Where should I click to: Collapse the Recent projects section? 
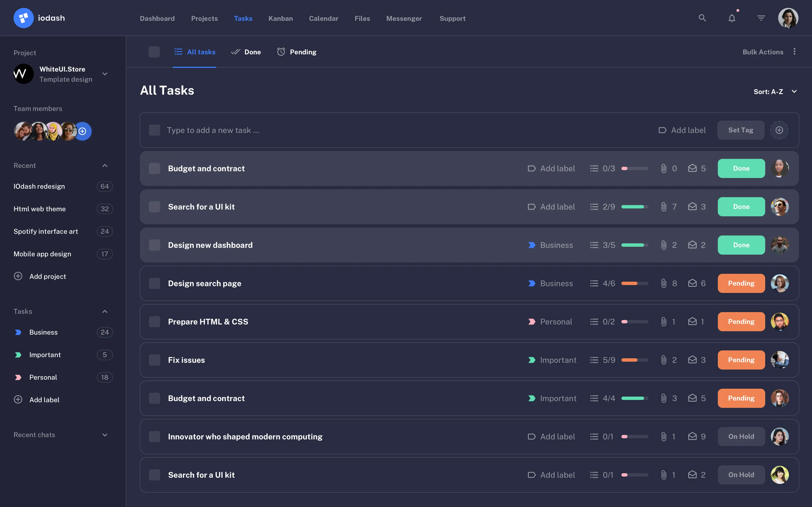104,165
